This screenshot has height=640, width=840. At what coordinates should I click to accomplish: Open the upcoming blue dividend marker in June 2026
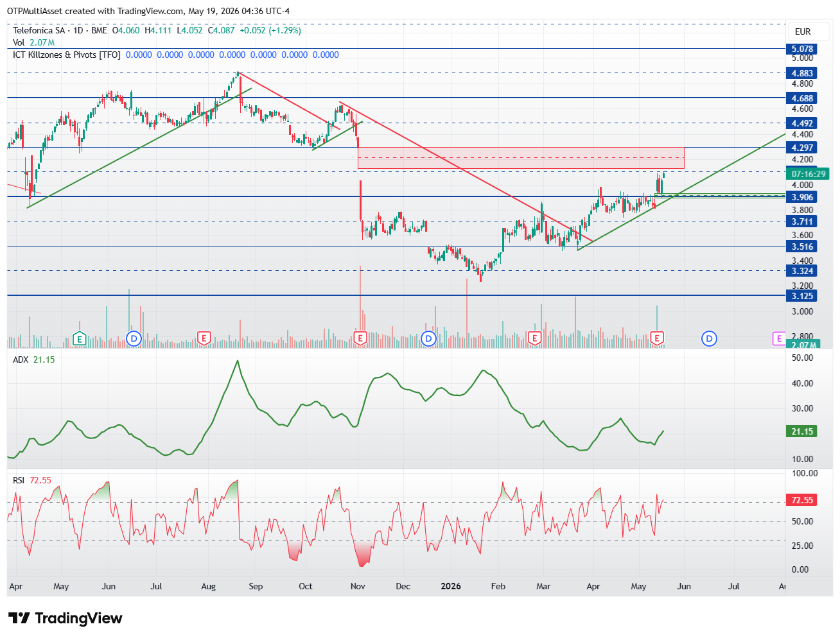(709, 338)
